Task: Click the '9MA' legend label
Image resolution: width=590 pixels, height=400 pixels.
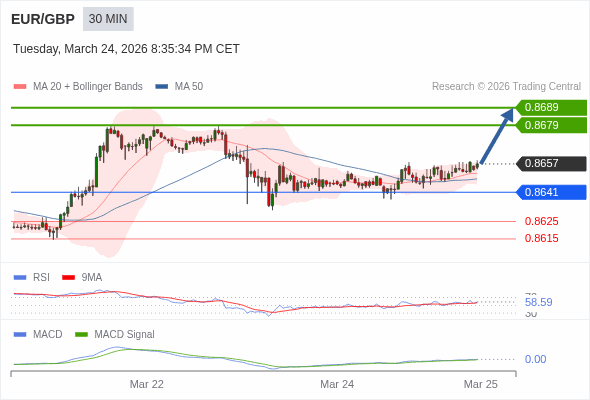Action: click(92, 278)
